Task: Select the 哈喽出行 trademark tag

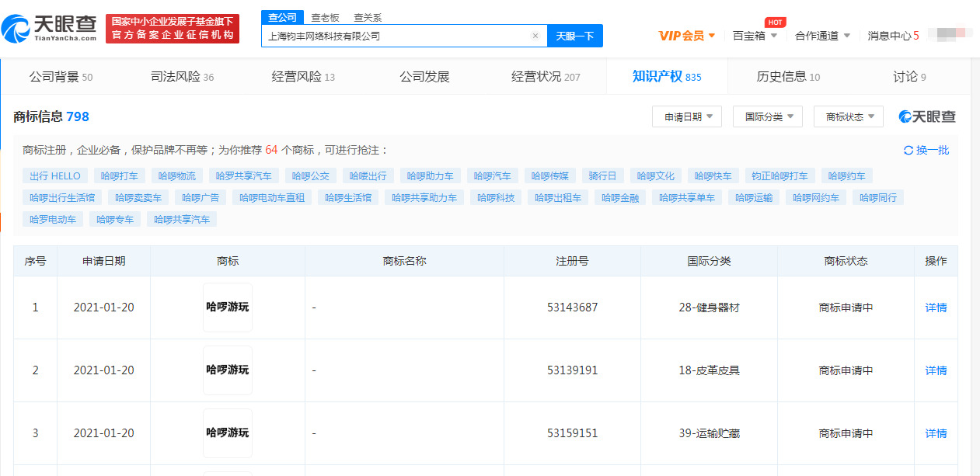Action: 368,175
